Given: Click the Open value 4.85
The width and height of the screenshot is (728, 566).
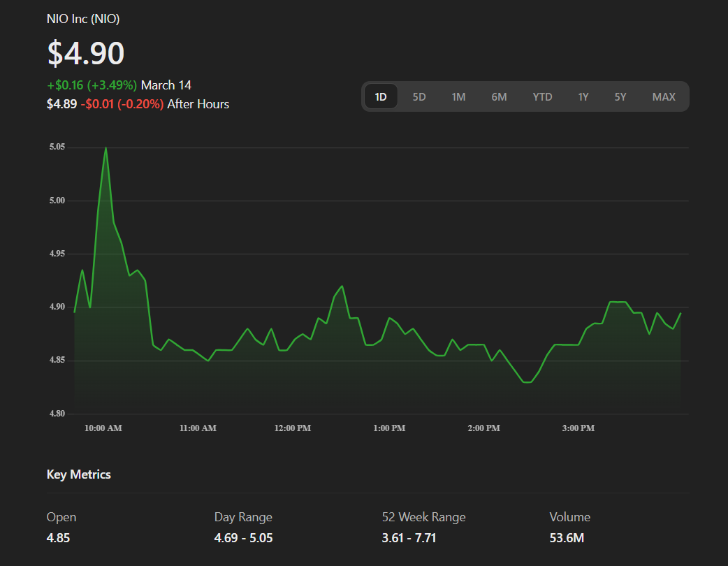Looking at the screenshot, I should click(x=58, y=538).
